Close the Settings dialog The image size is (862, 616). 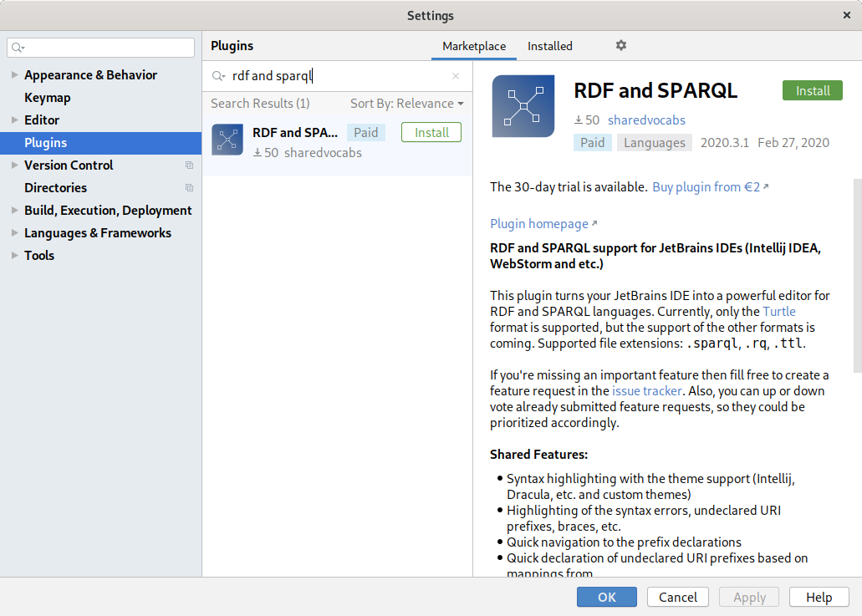(x=847, y=15)
